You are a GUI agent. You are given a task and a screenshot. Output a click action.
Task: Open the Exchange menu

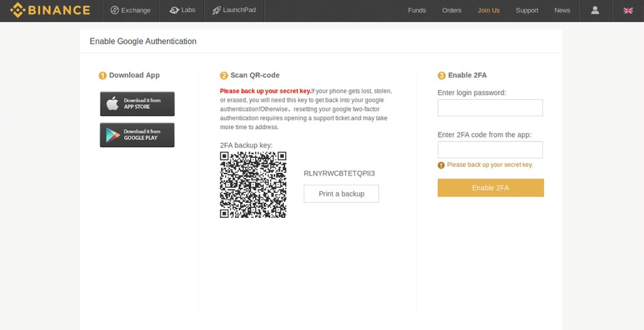[x=130, y=10]
